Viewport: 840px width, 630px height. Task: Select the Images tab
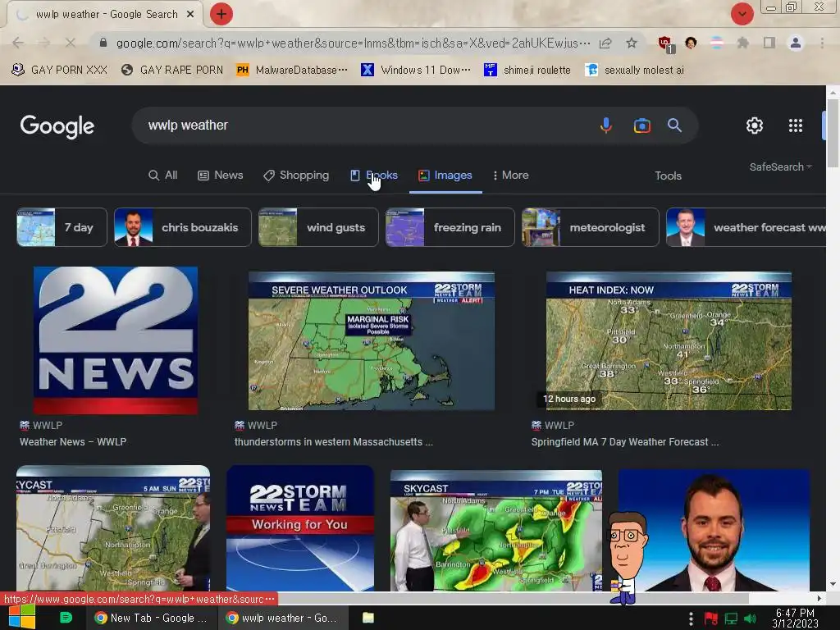click(445, 176)
